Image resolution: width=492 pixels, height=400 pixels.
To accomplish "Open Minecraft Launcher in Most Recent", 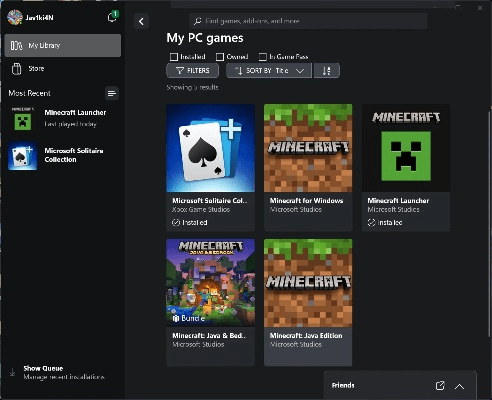I will coord(63,119).
